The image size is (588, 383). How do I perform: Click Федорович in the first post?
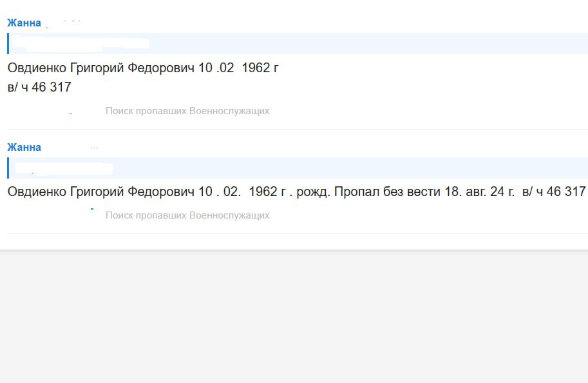tap(162, 68)
